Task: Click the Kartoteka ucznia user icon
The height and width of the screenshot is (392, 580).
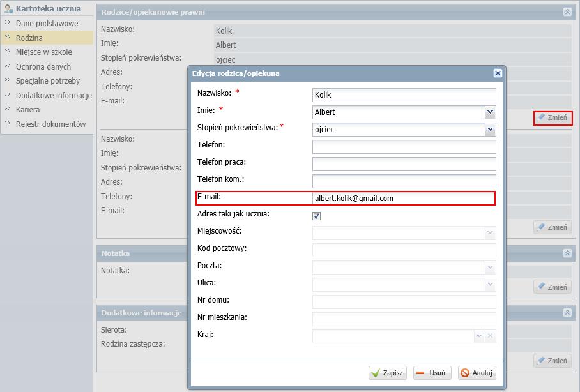Action: click(x=9, y=8)
